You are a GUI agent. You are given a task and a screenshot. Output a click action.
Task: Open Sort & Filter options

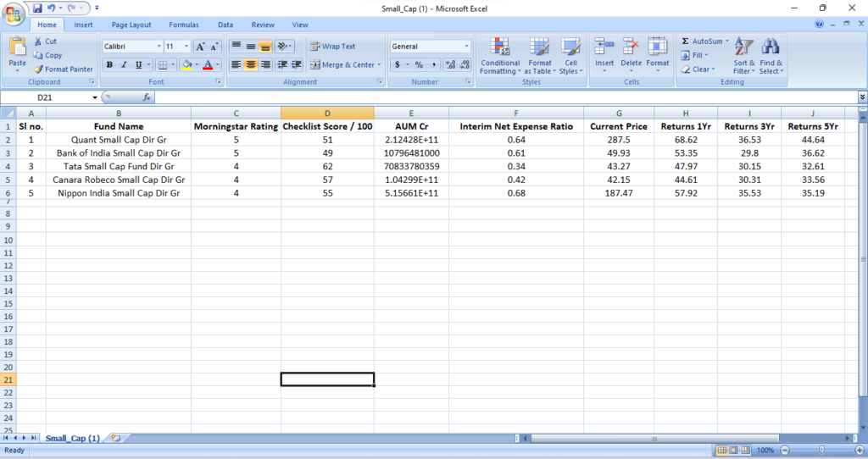[744, 56]
